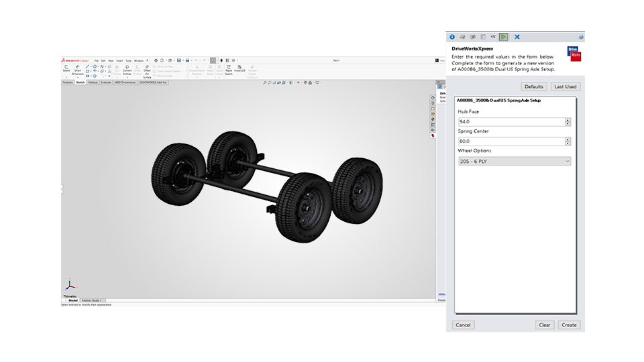Open the Tools menu

[x=128, y=60]
